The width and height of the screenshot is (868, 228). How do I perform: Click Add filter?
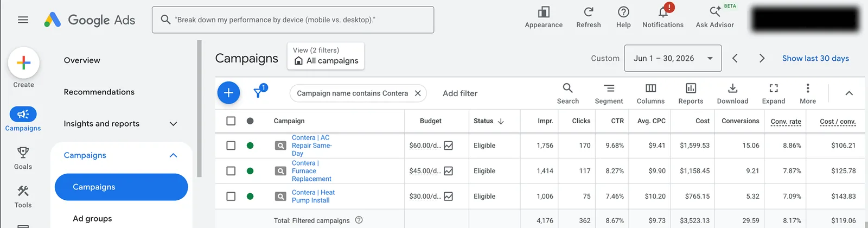[460, 93]
